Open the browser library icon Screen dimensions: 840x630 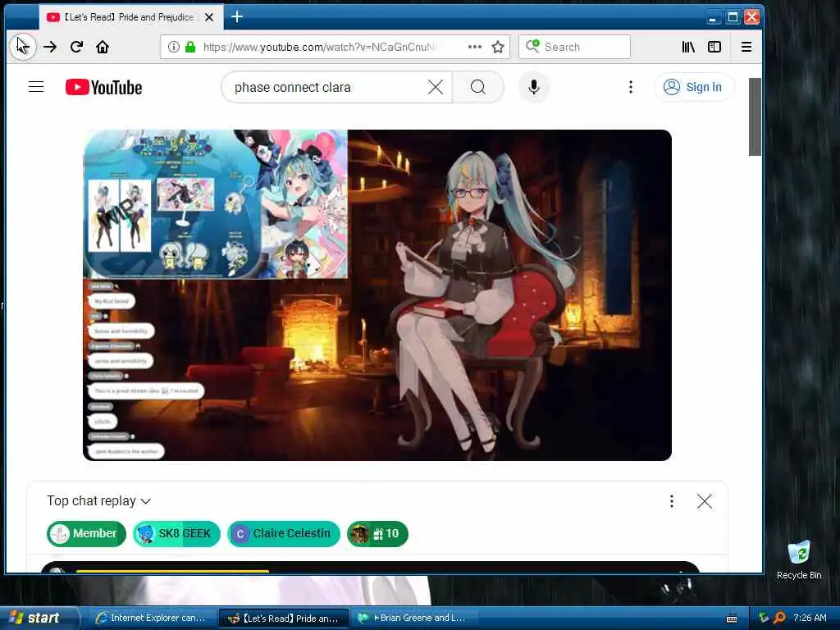pyautogui.click(x=688, y=47)
